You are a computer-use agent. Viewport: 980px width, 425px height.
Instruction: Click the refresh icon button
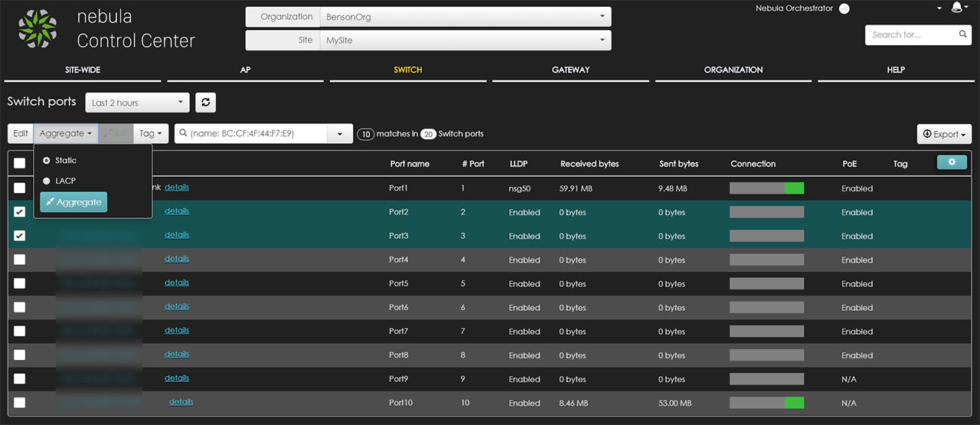pos(204,103)
